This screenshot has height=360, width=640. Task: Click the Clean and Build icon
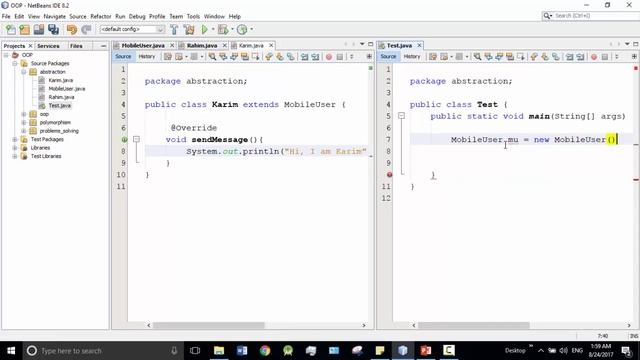coord(189,29)
